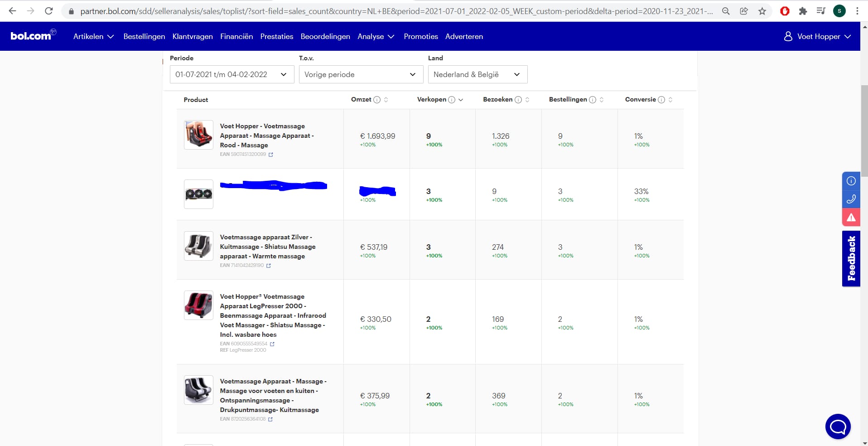Viewport: 868px width, 446px height.
Task: Open info icon next to Bezoeken
Action: [x=518, y=100]
